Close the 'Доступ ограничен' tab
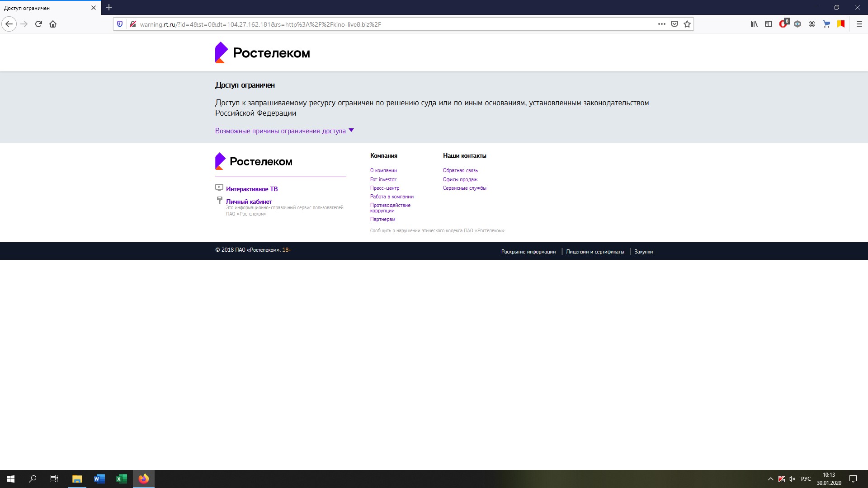 [94, 8]
